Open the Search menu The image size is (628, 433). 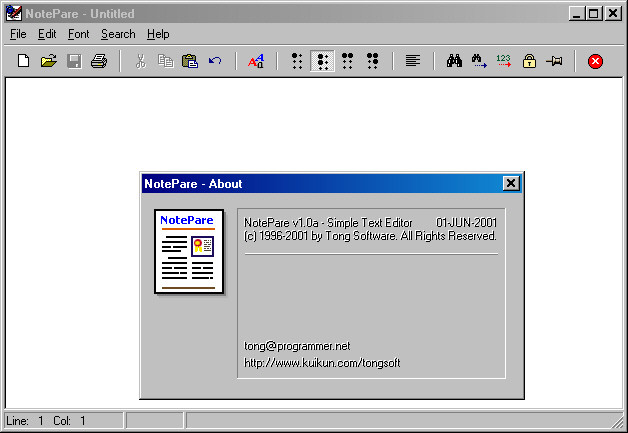tap(118, 34)
